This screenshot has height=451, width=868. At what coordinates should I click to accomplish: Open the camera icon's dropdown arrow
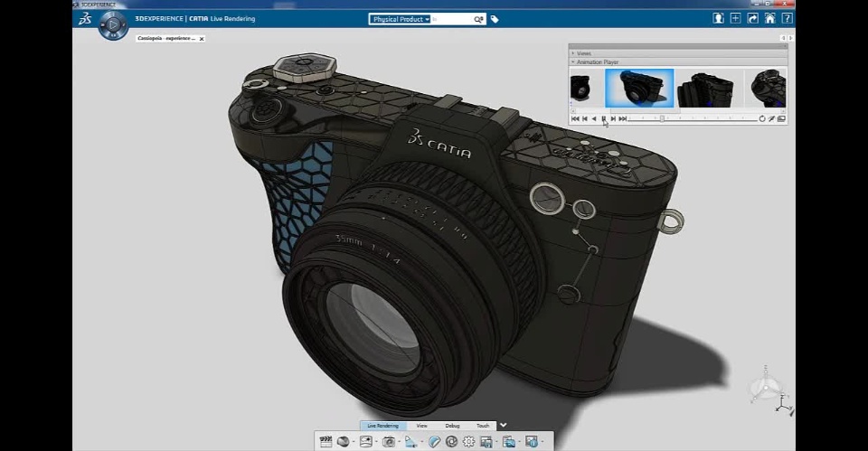coord(399,442)
